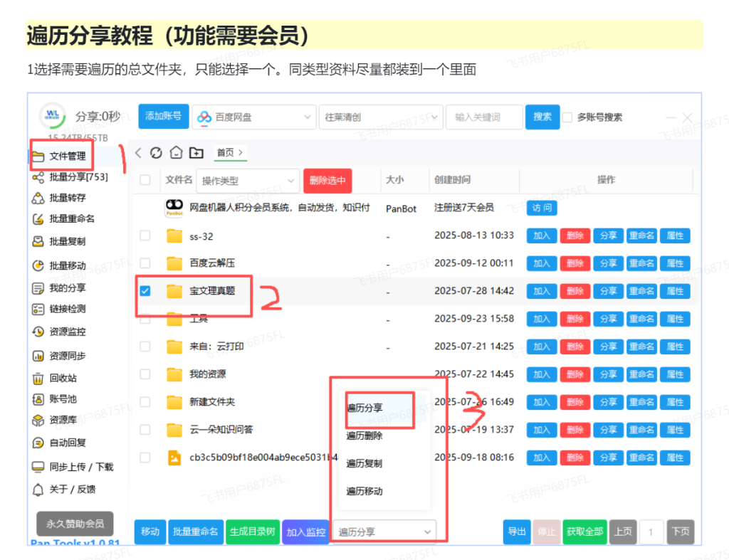Click the new folder icon
The width and height of the screenshot is (729, 560).
click(x=196, y=153)
